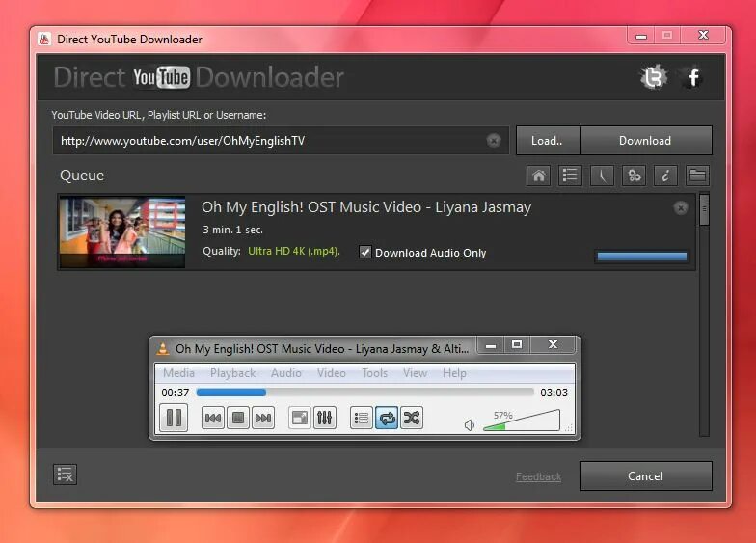Screen dimensions: 756x543
Task: Click the queued video thumbnail
Action: coord(122,231)
